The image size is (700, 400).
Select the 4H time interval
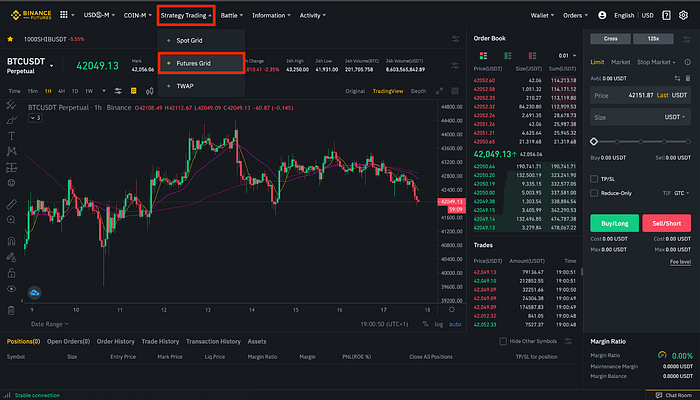coord(61,91)
